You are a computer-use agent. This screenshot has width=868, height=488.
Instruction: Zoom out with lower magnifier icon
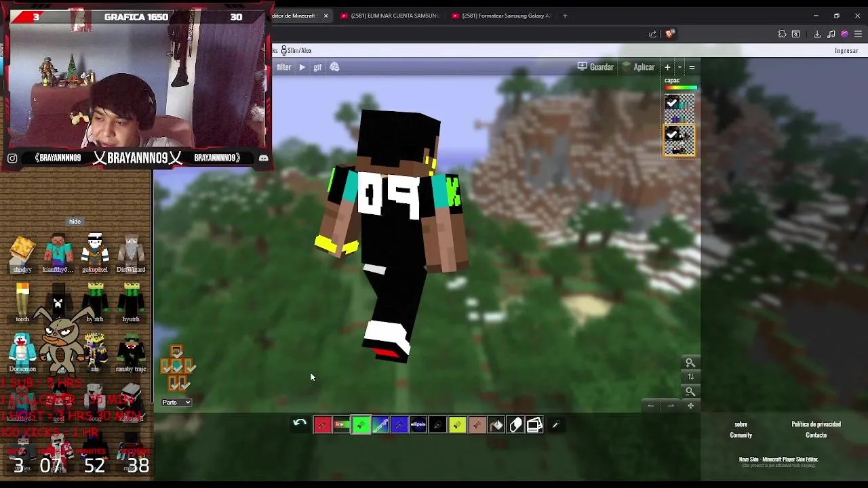click(690, 391)
